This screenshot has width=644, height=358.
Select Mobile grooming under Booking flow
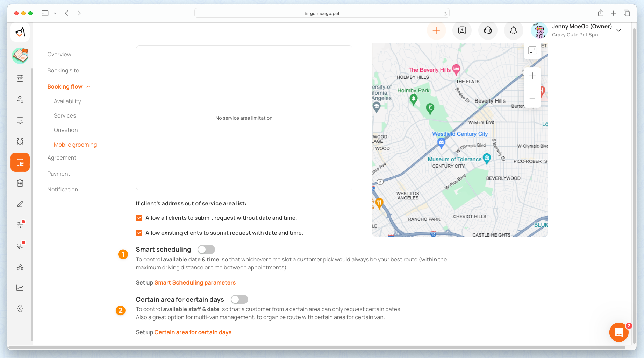pos(76,145)
